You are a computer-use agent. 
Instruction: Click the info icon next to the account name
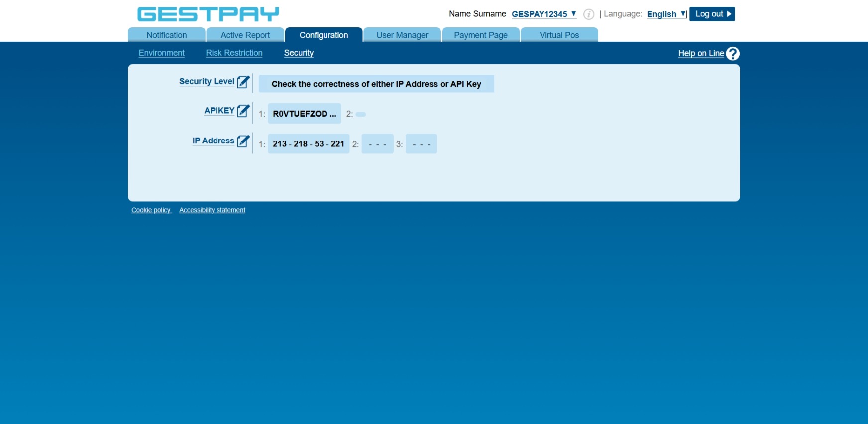tap(589, 14)
